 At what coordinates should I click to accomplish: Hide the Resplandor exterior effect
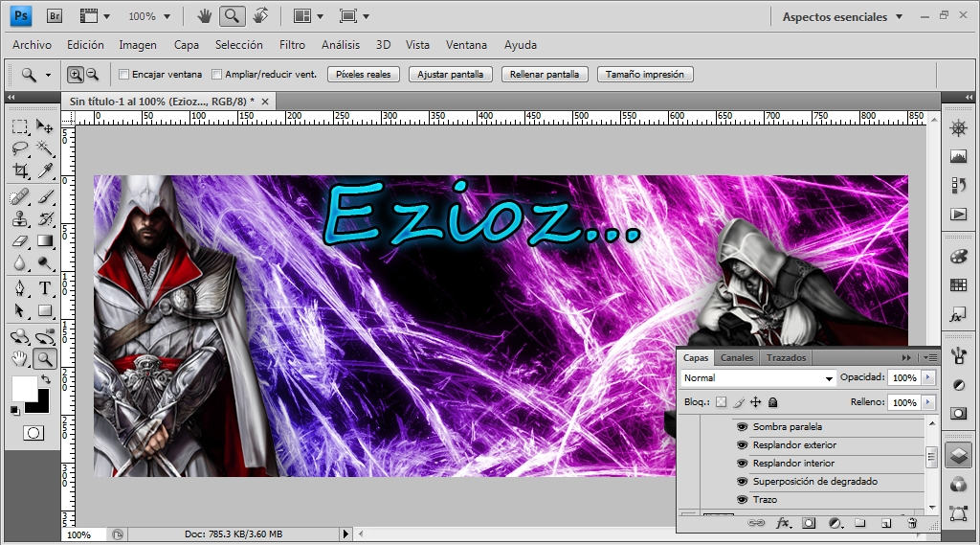click(742, 444)
